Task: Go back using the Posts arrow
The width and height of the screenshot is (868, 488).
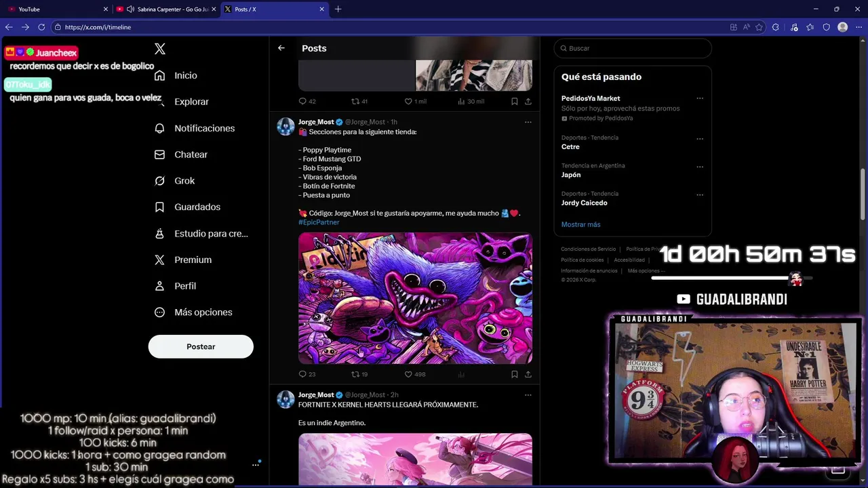Action: coord(281,48)
